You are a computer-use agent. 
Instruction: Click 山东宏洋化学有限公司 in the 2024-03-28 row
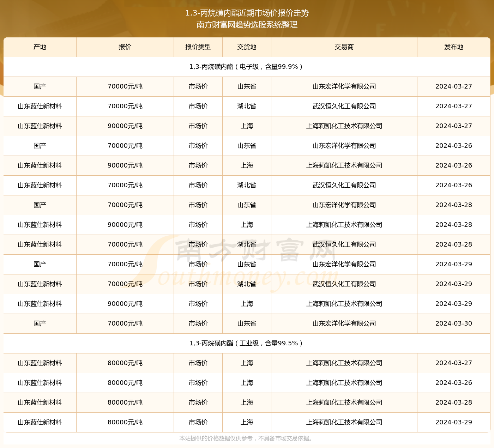[344, 205]
